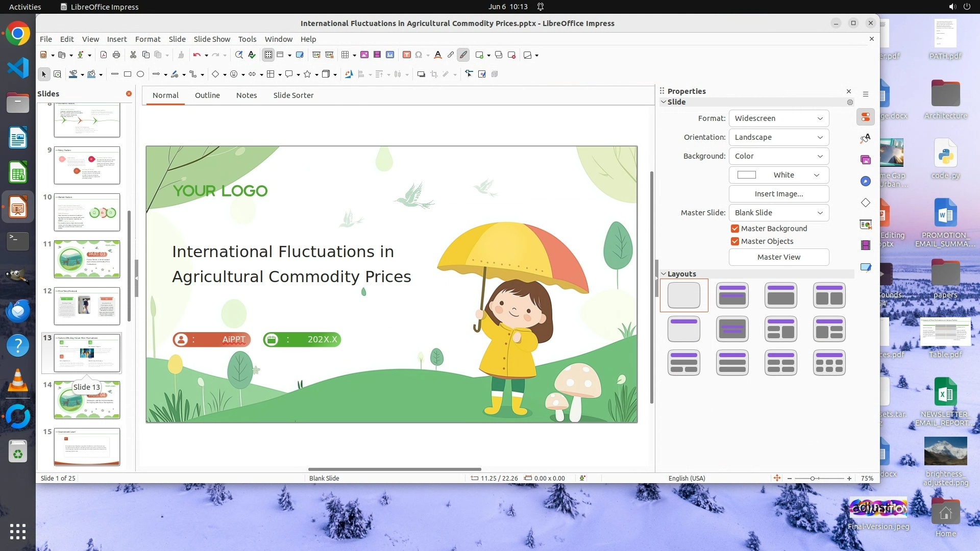Uncheck the Master Background checkbox
980x551 pixels.
[x=735, y=229]
